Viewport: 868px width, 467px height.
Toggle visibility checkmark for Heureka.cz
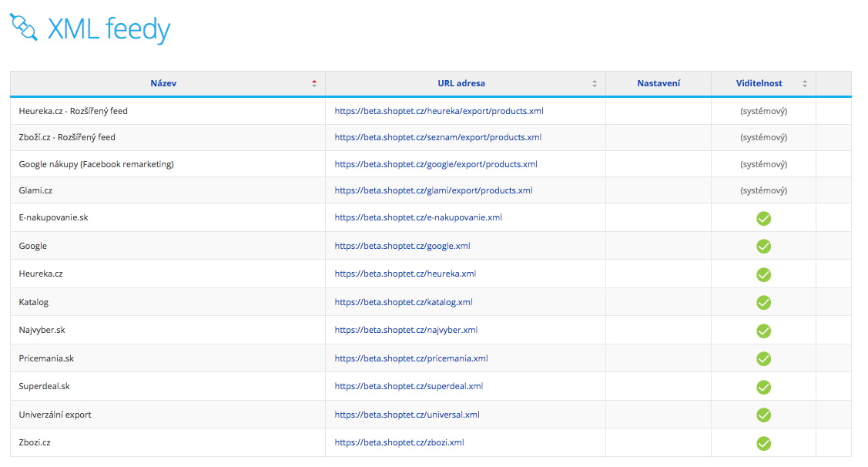[x=763, y=274]
